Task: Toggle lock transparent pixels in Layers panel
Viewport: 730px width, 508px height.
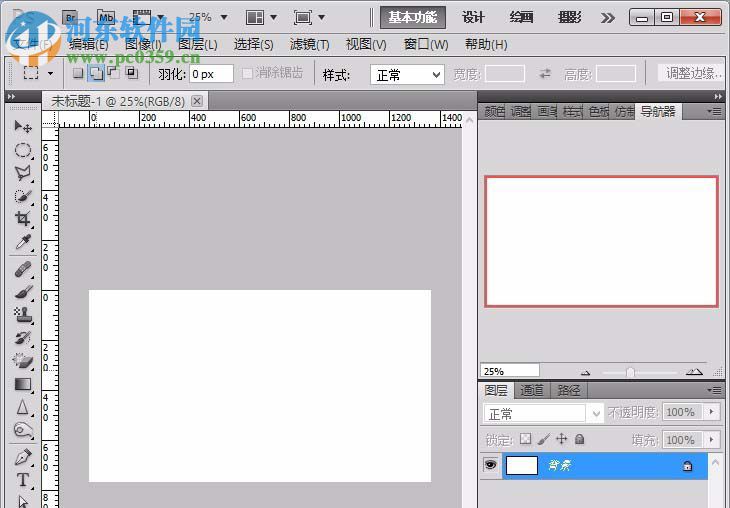Action: pos(525,439)
